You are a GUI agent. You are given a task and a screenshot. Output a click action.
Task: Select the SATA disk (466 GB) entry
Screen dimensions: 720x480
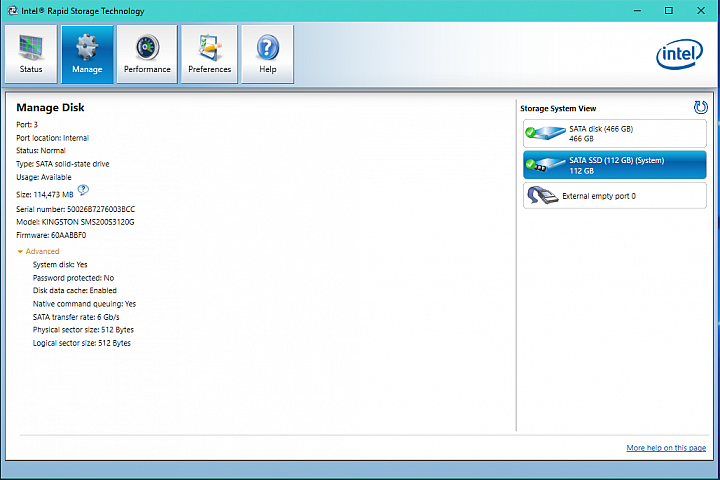(614, 134)
